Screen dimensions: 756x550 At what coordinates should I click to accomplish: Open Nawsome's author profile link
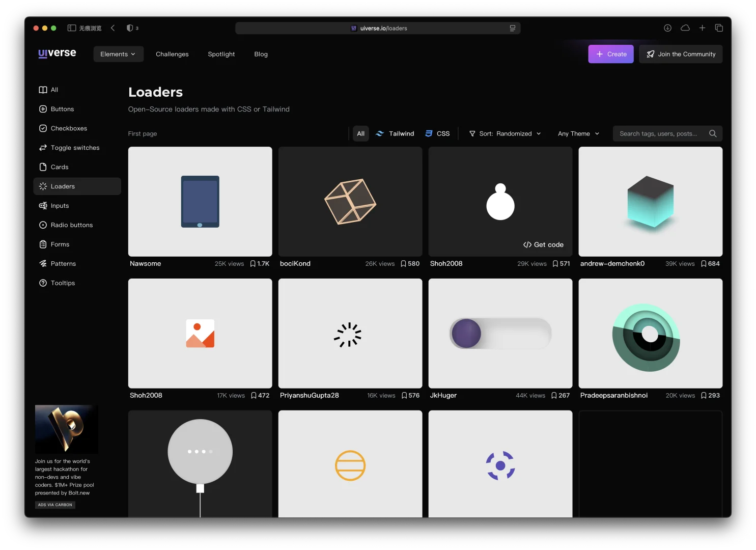tap(145, 264)
